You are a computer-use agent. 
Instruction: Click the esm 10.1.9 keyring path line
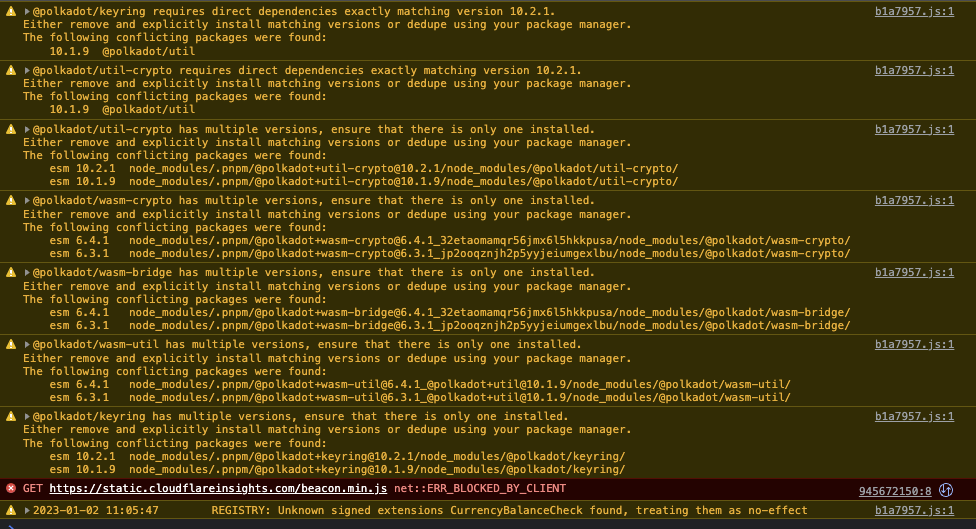click(x=337, y=470)
